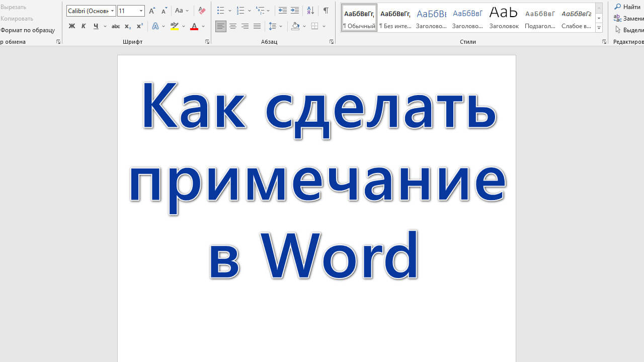Start a numbered list
644x362 pixels.
(x=240, y=11)
